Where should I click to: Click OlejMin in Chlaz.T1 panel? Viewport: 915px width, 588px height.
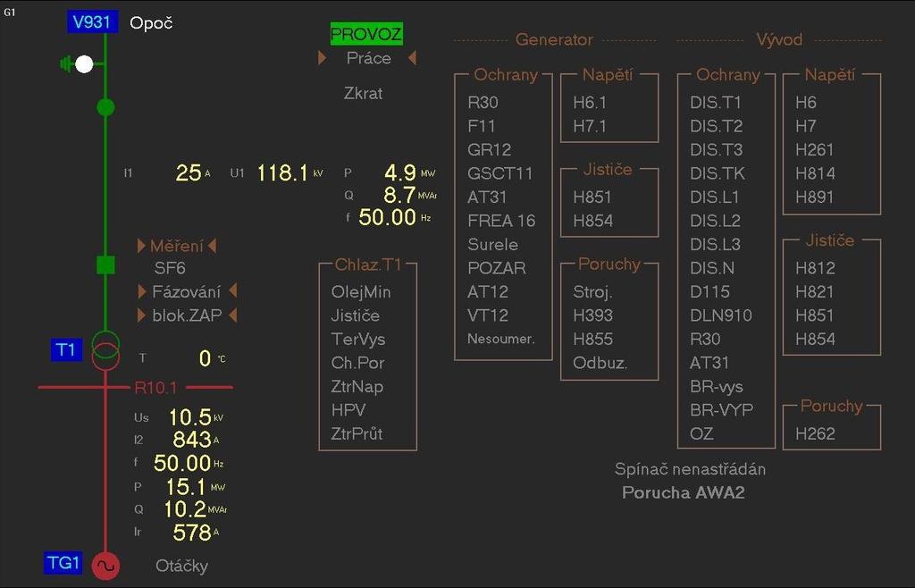pos(361,291)
